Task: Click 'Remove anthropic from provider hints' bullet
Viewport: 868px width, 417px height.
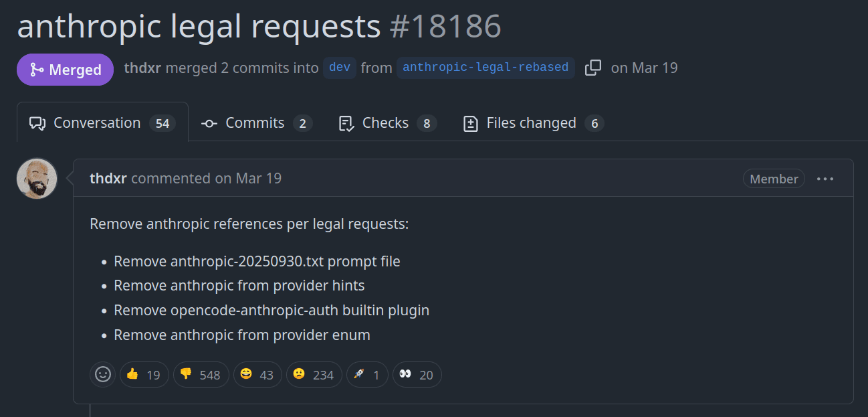Action: point(239,286)
